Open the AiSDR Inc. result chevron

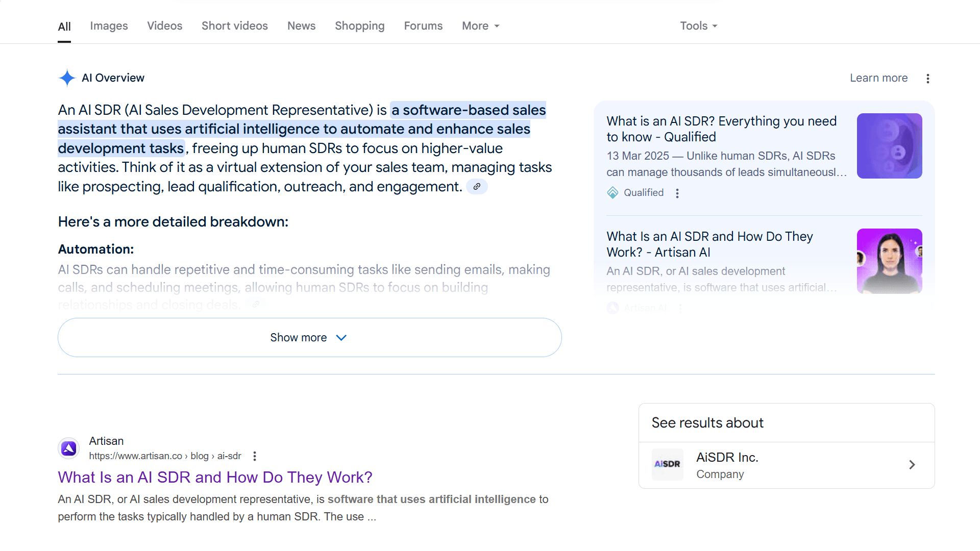[x=912, y=465]
